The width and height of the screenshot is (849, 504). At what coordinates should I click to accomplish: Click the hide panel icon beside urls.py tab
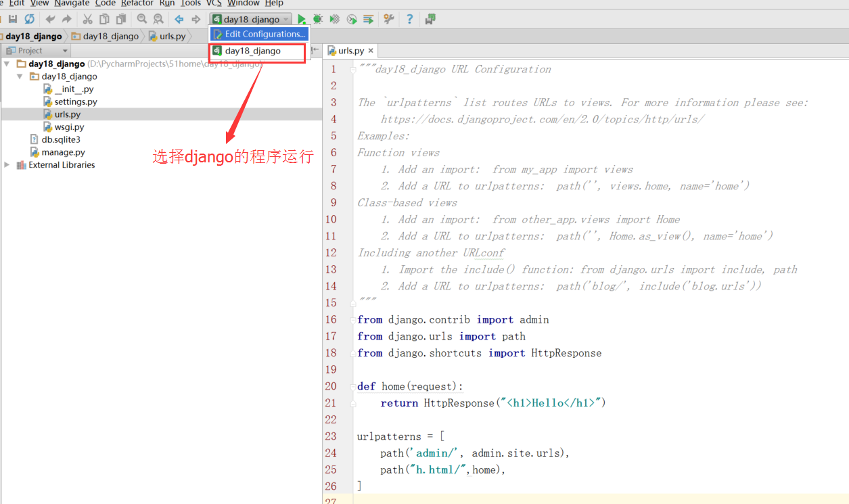(x=315, y=50)
